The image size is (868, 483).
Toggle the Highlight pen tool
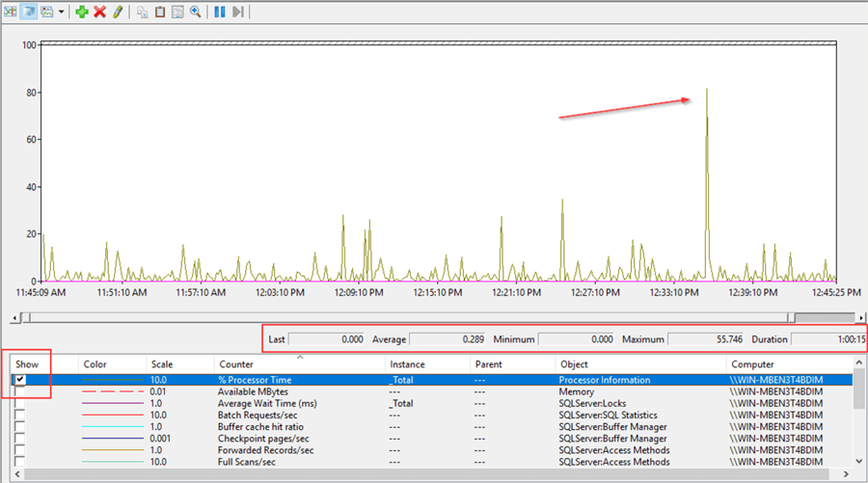tap(118, 12)
